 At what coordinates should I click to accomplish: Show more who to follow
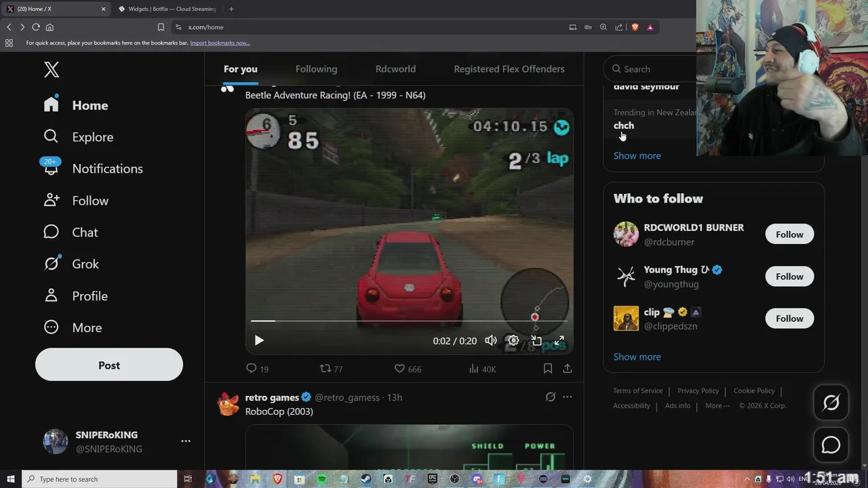(x=637, y=357)
